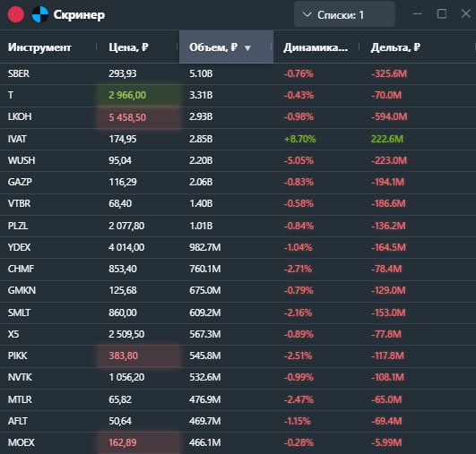Click the price 4 014,00
Screen dimensions: 476x454
(126, 247)
